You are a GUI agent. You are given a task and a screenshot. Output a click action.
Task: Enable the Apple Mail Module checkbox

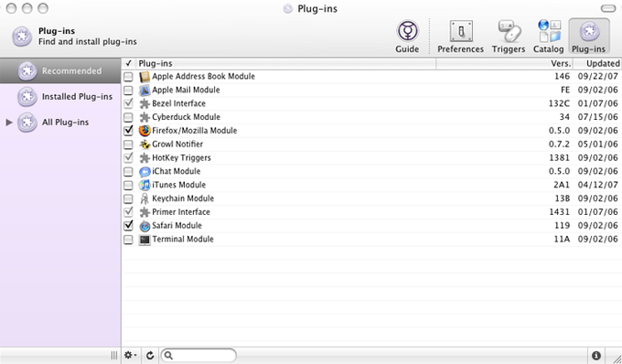(x=128, y=91)
